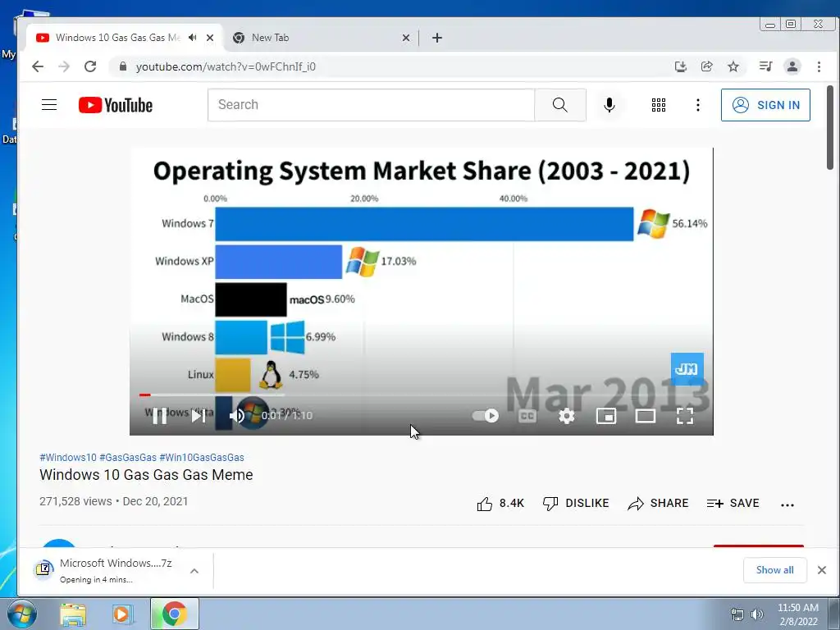Viewport: 840px width, 630px height.
Task: Bookmark this tab star
Action: click(x=733, y=66)
